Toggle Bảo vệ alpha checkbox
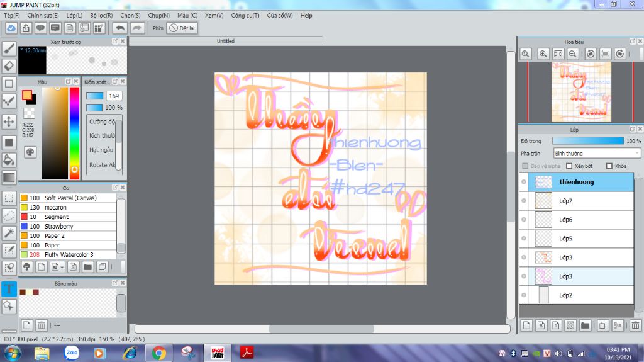The image size is (644, 362). (x=525, y=166)
